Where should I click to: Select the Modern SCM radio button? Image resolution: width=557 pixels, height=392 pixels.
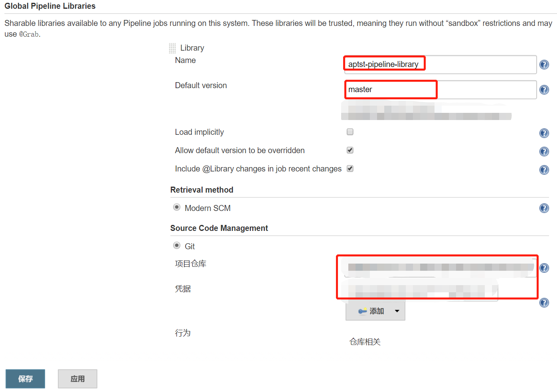pos(177,207)
